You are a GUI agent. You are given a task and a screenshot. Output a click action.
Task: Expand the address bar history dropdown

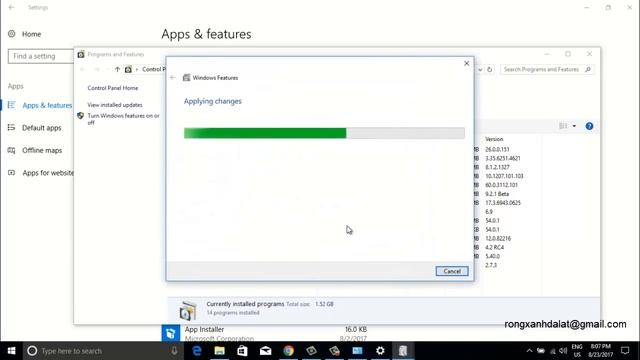click(x=480, y=69)
